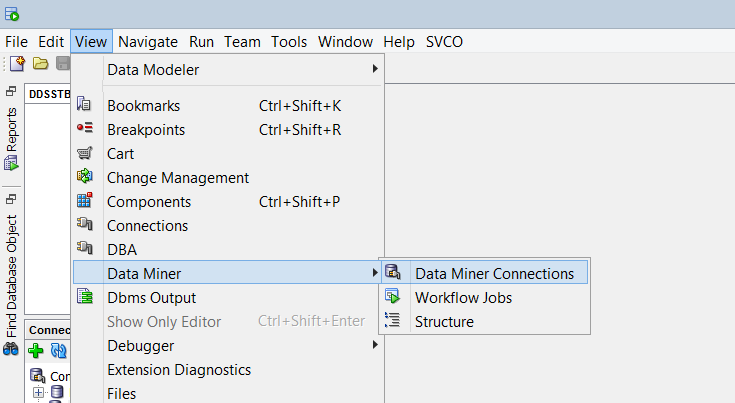Click the Workflow Jobs icon
Viewport: 735px width, 403px height.
[392, 296]
